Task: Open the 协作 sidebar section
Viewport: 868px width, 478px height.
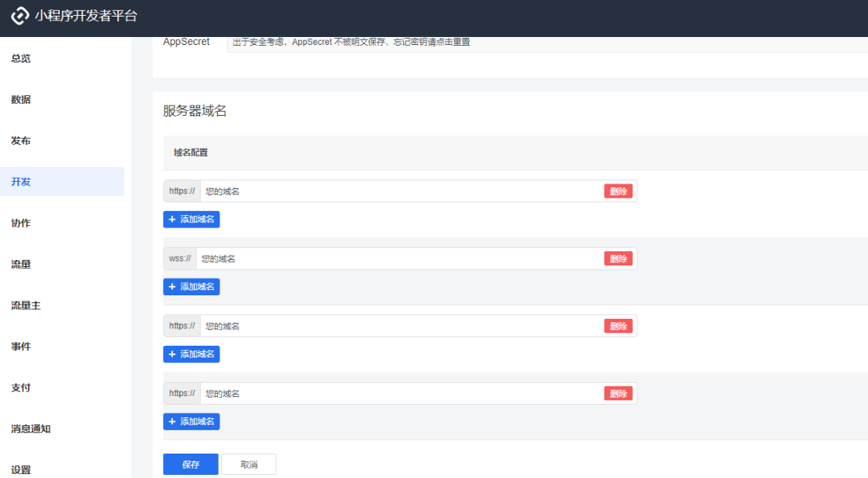Action: (x=21, y=223)
